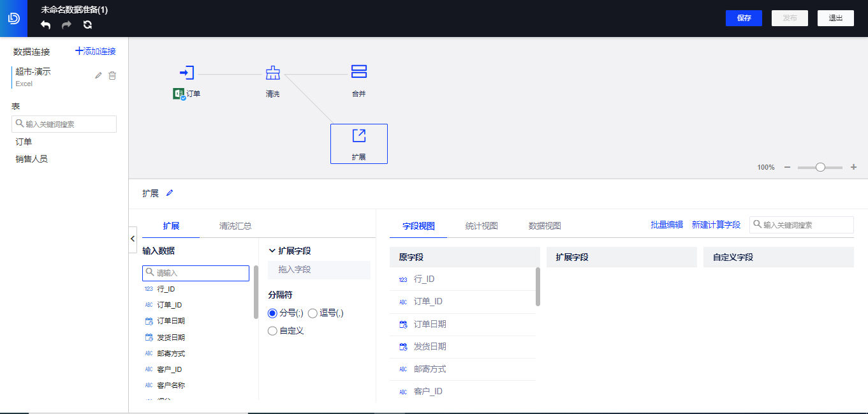Image resolution: width=868 pixels, height=414 pixels.
Task: Click the pencil icon next to 扩展 title
Action: click(170, 192)
